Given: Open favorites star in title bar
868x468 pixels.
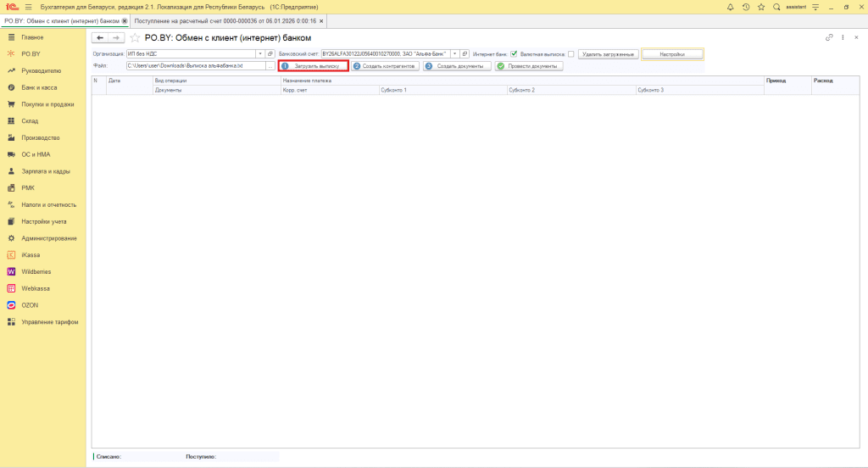Looking at the screenshot, I should 761,7.
